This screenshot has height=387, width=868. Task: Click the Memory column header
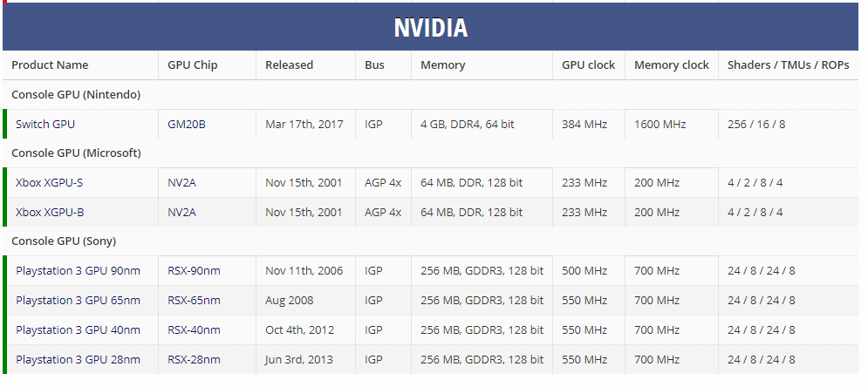(442, 64)
